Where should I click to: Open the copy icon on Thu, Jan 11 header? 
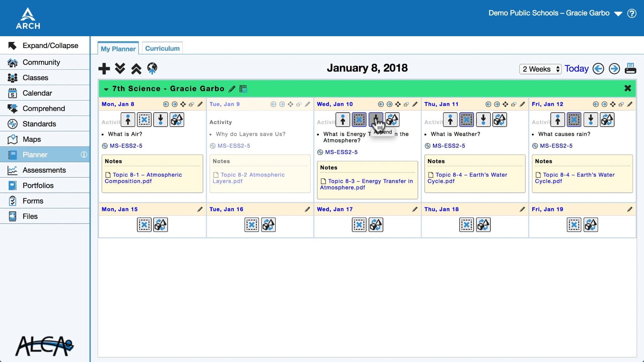[x=514, y=104]
